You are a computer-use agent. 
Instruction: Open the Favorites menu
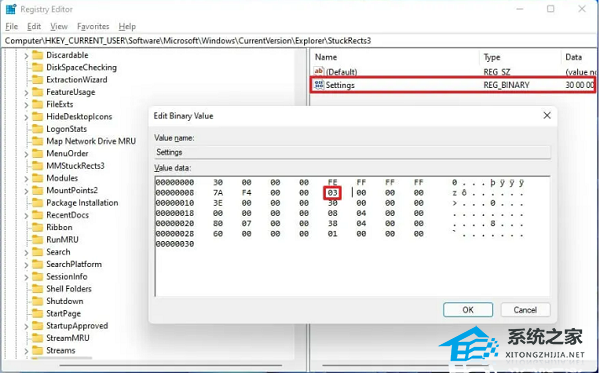click(x=93, y=26)
